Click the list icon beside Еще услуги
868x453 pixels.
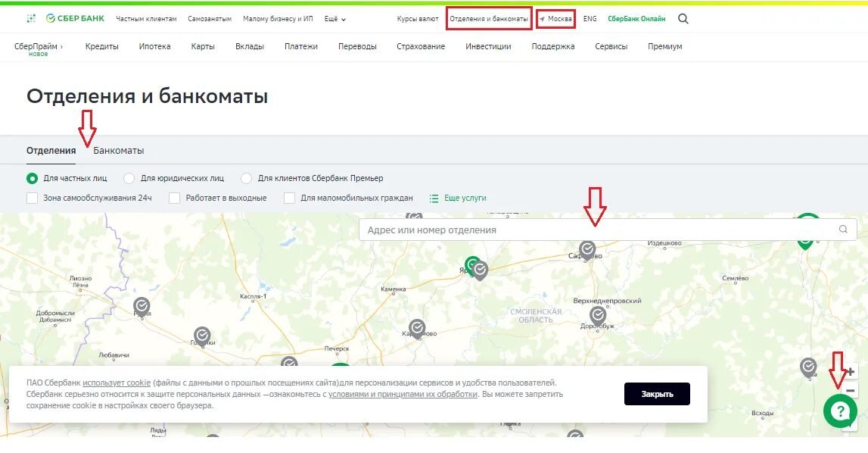(434, 198)
